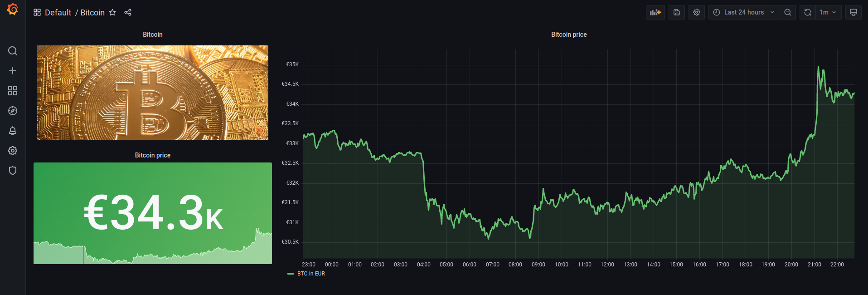Open the Configuration gear in sidebar
The height and width of the screenshot is (295, 868).
tap(13, 151)
